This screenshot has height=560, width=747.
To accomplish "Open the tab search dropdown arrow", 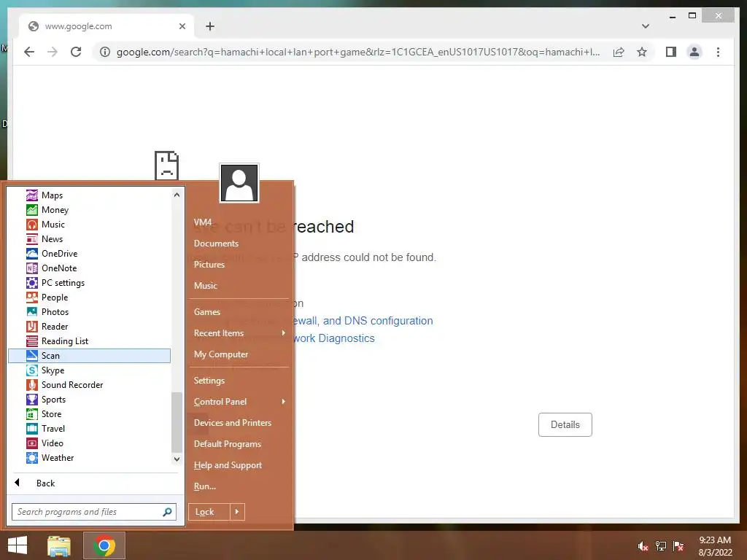I will (645, 26).
